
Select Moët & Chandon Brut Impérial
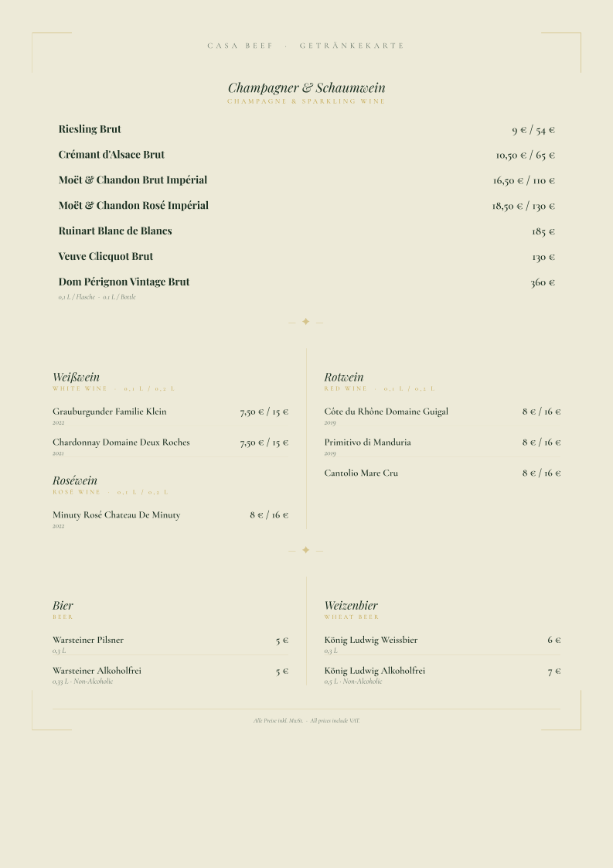point(306,180)
